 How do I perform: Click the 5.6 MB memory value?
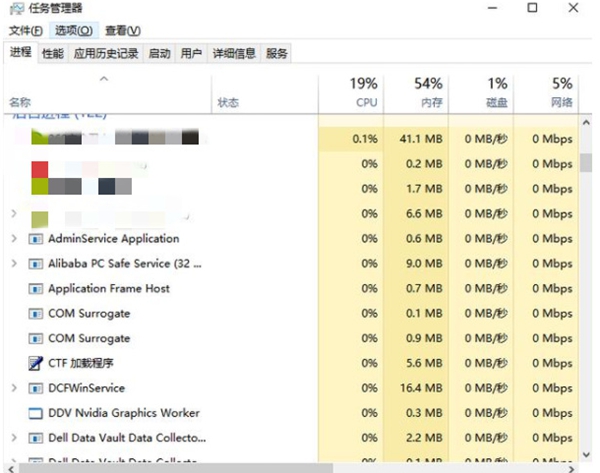coord(424,363)
